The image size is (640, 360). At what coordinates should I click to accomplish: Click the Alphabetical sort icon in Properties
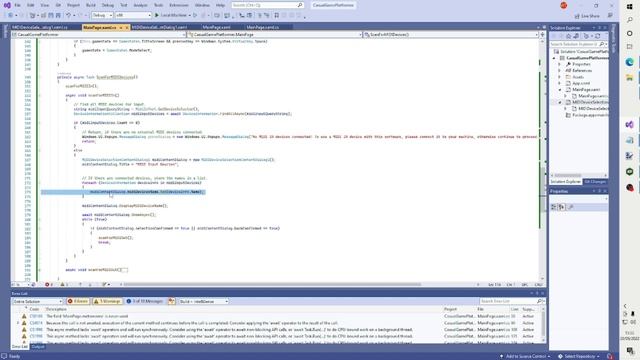tap(562, 207)
